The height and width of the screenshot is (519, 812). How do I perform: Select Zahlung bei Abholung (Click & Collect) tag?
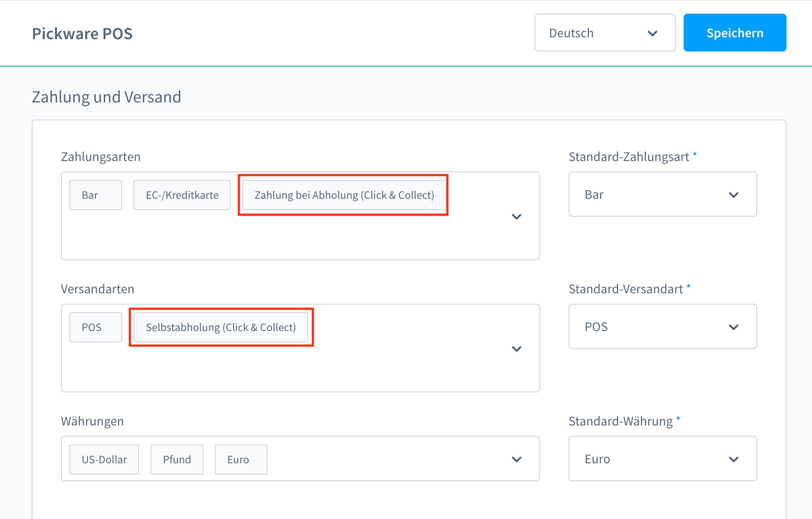pos(344,195)
